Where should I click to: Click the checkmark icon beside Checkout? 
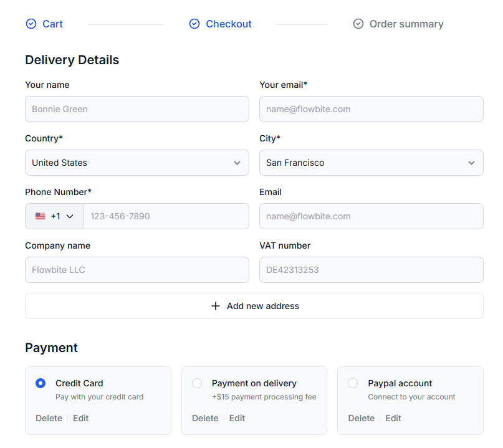[194, 24]
